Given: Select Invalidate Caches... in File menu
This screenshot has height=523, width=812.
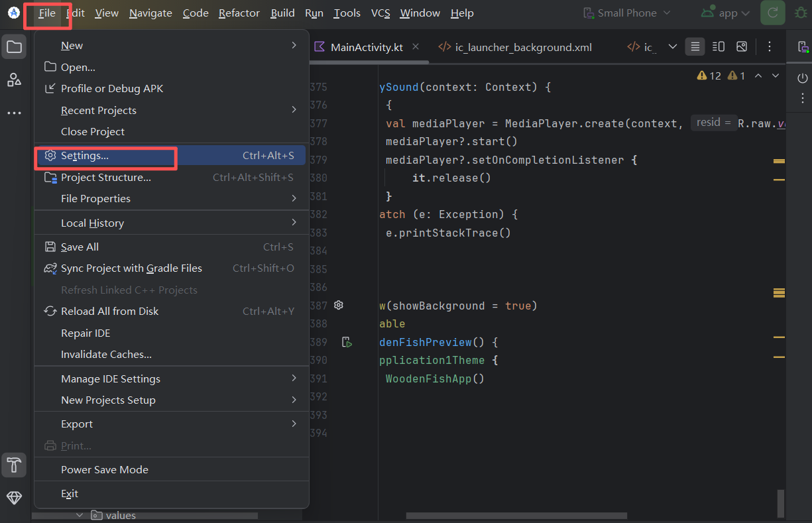Looking at the screenshot, I should point(106,355).
